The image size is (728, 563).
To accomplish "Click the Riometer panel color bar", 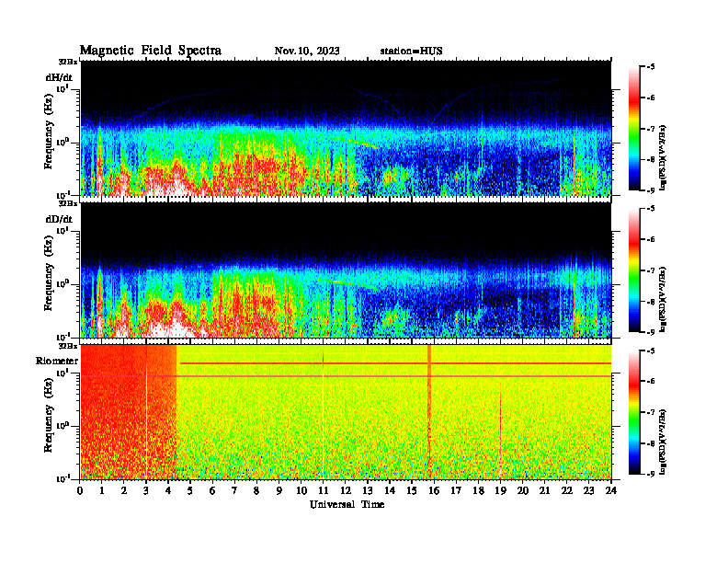I will [634, 412].
